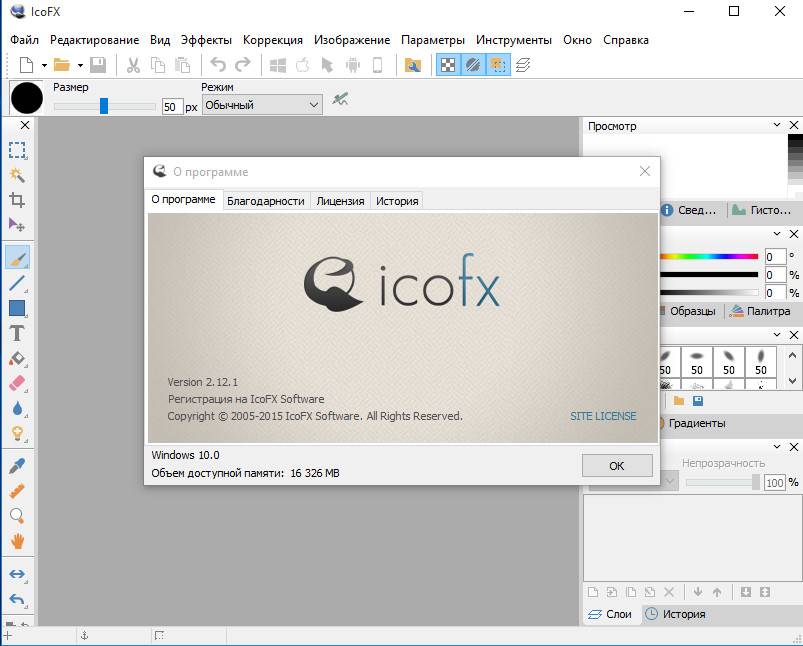
Task: Create a Macintosh icon with the apple icon
Action: click(303, 65)
